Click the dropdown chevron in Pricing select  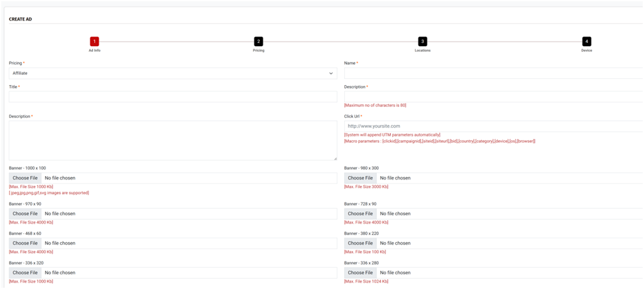(331, 74)
